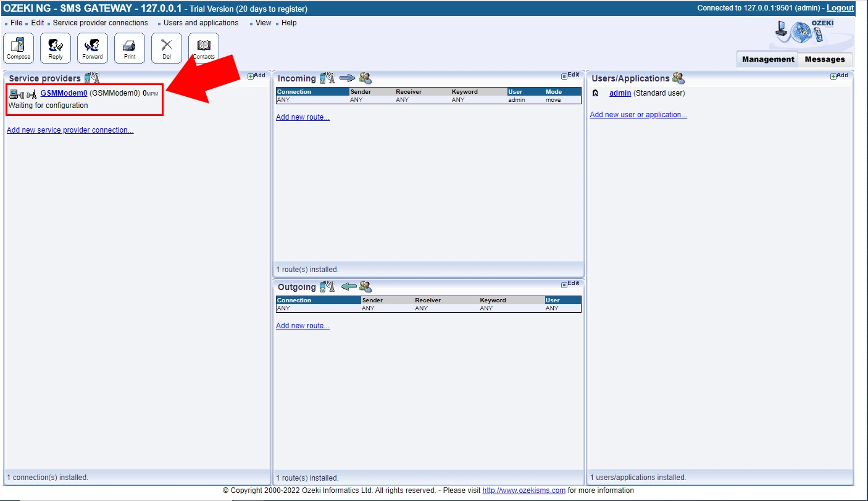
Task: Open the Help menu
Action: click(x=289, y=23)
